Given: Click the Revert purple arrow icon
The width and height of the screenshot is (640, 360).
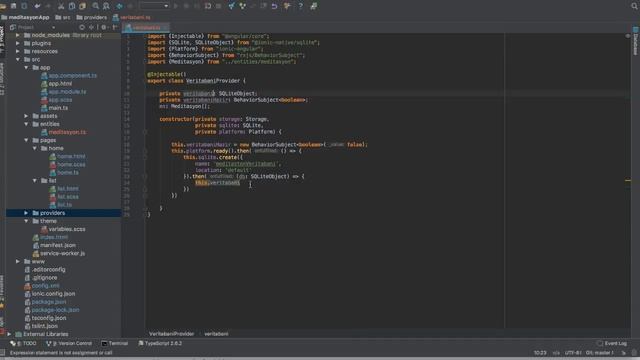Looking at the screenshot, I should point(275,6).
